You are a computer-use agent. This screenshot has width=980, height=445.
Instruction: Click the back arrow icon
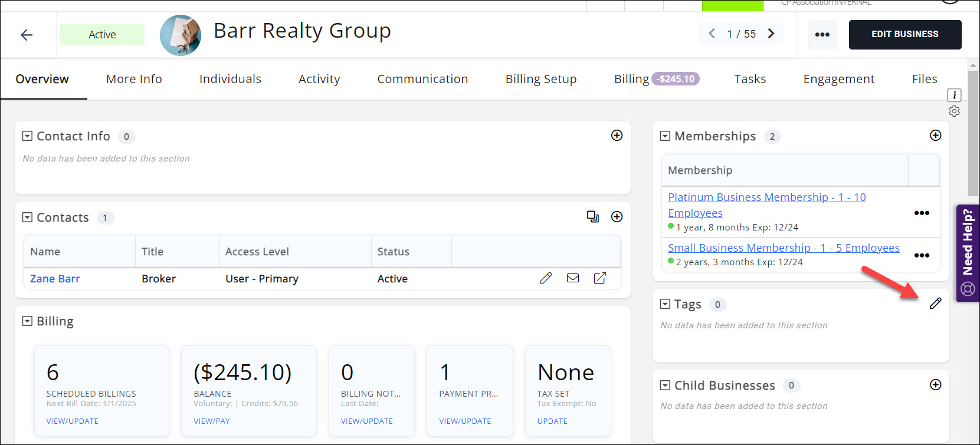point(27,35)
